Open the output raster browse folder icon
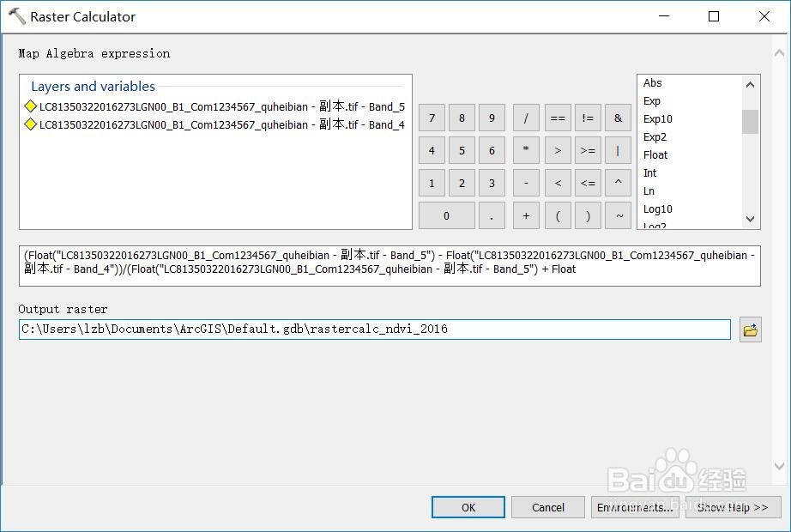The image size is (791, 532). 750,329
